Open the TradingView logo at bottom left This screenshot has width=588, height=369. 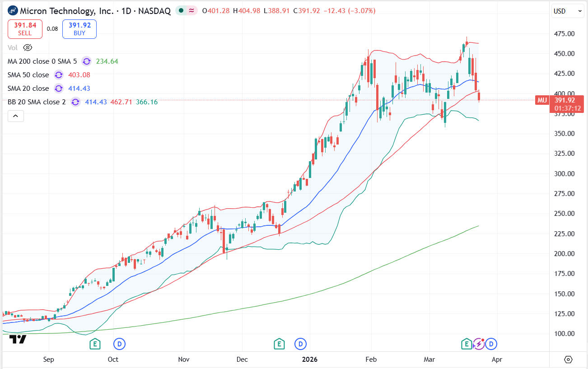[18, 339]
